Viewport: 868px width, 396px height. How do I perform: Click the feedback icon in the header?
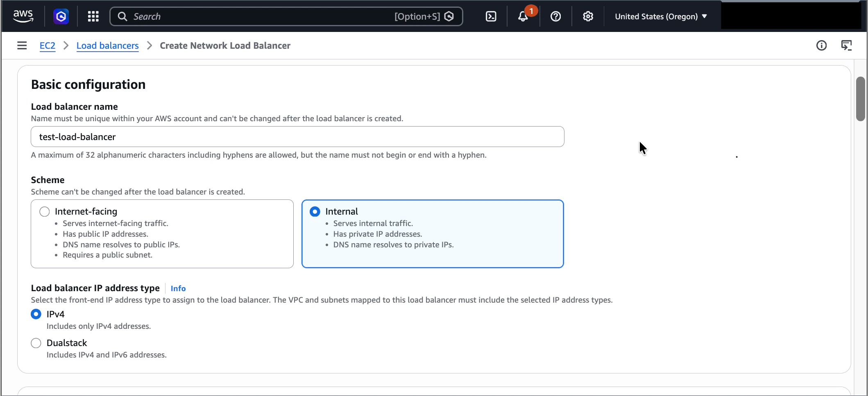point(847,45)
